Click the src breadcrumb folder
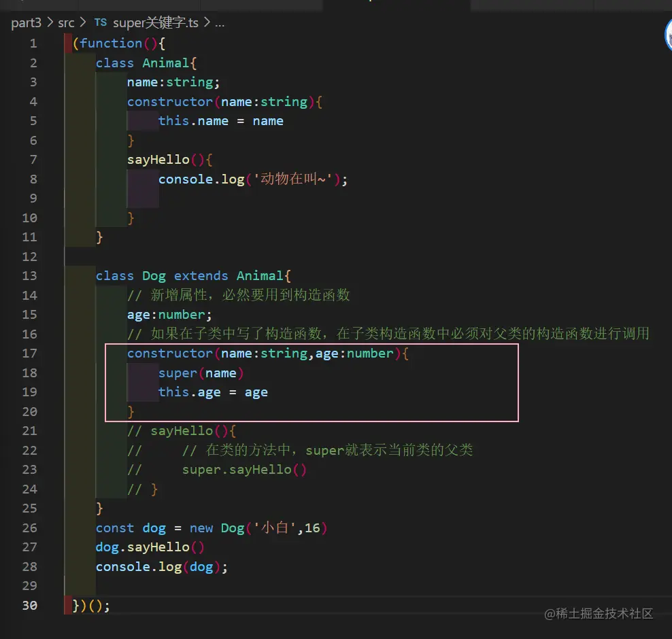Image resolution: width=672 pixels, height=639 pixels. click(66, 22)
